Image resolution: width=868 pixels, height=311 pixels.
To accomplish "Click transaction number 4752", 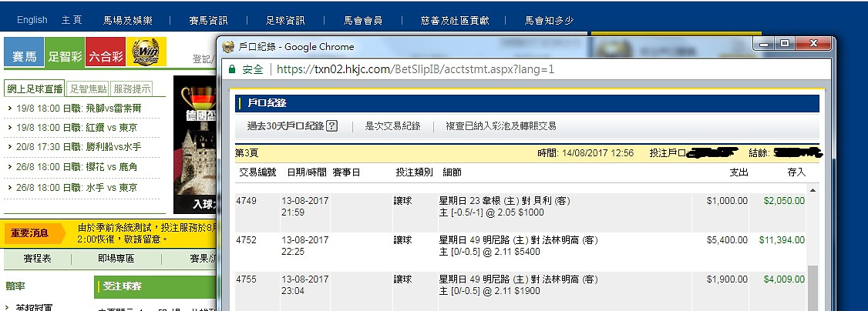I will (x=247, y=240).
